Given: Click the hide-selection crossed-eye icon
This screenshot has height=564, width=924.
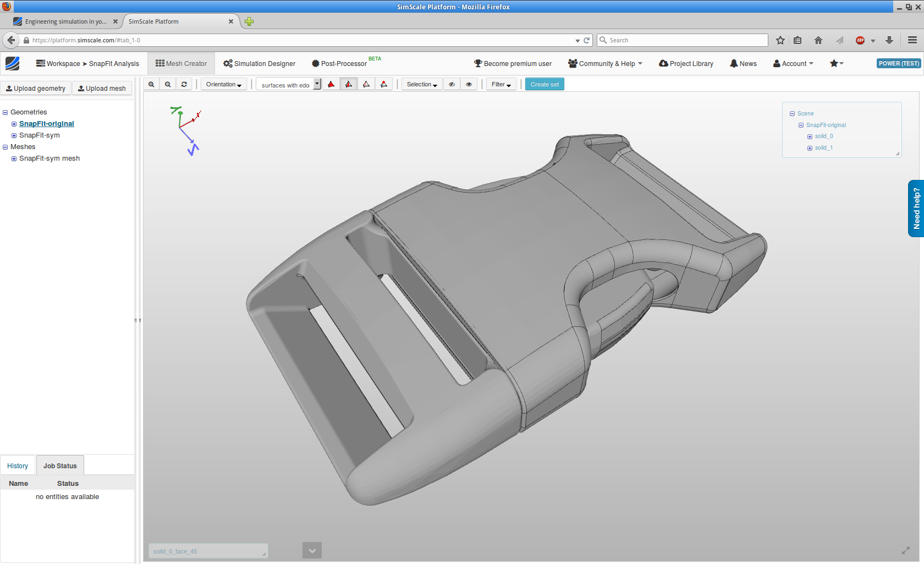Looking at the screenshot, I should [x=452, y=84].
